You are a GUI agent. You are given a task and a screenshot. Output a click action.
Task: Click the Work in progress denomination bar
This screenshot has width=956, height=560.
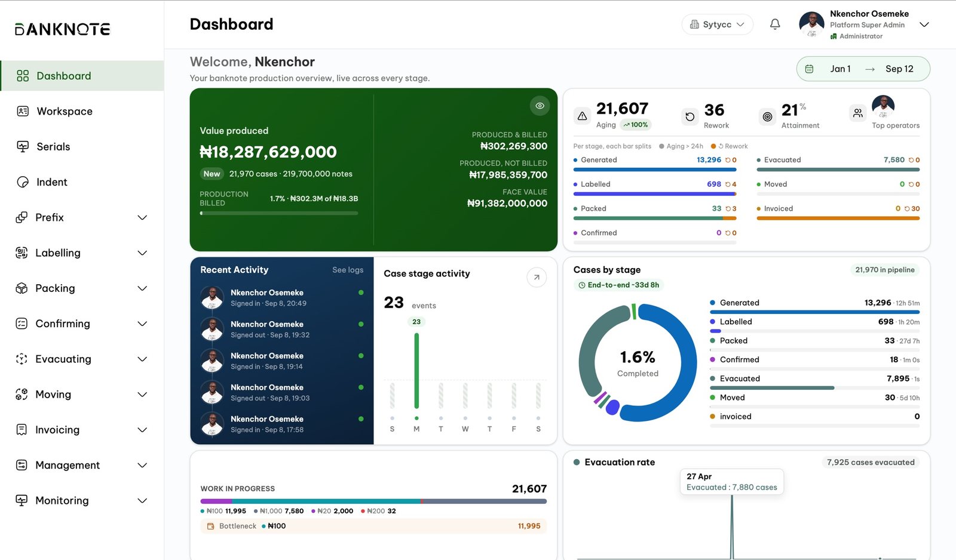tap(373, 501)
